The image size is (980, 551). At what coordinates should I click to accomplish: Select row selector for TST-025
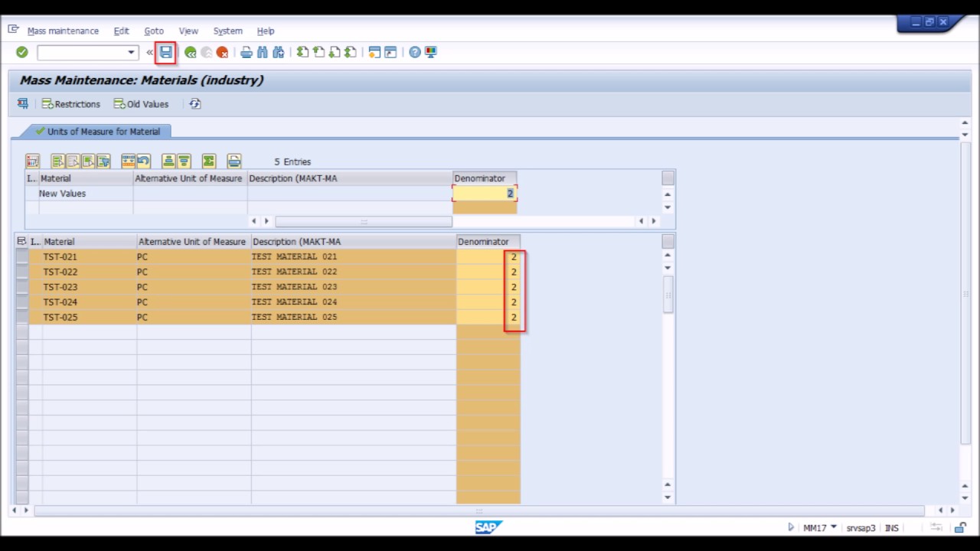click(x=22, y=317)
